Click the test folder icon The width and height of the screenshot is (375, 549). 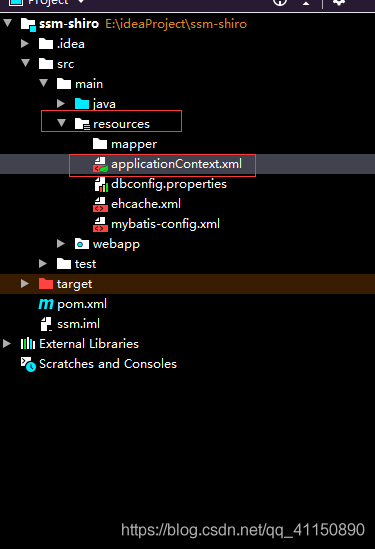(64, 264)
